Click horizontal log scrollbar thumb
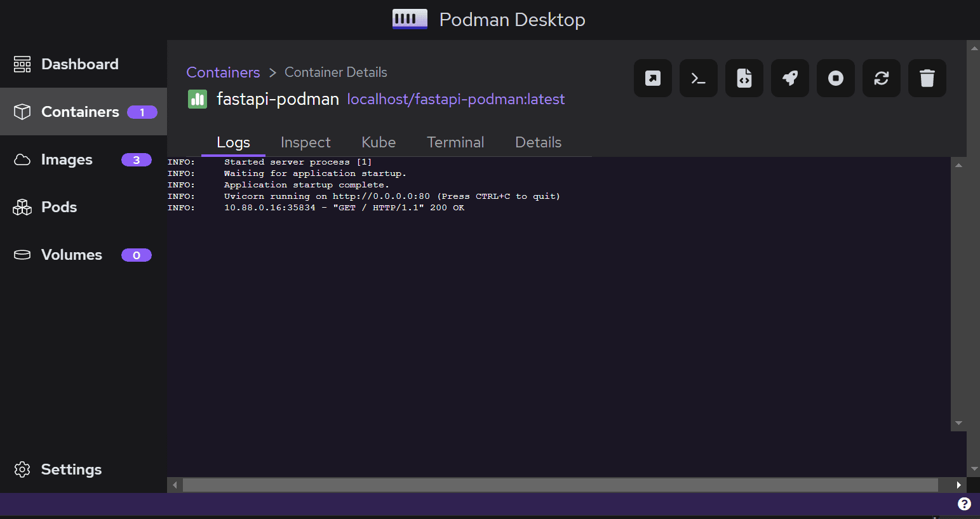 (560, 485)
